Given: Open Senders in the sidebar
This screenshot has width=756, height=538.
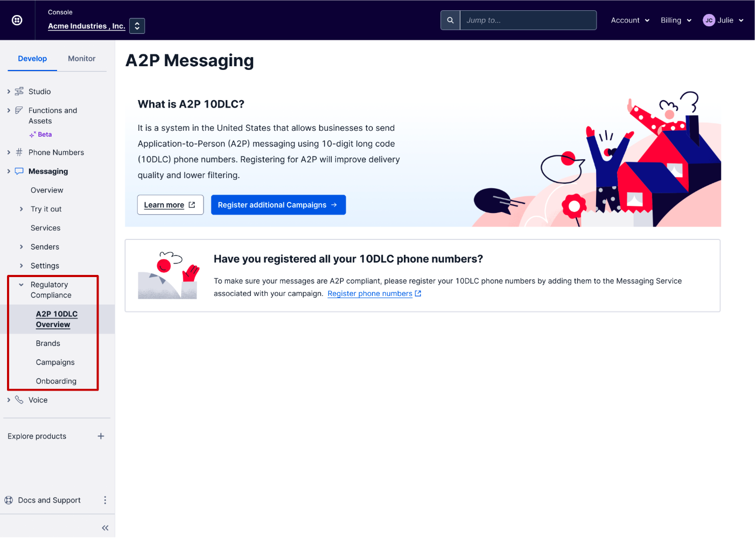Looking at the screenshot, I should (x=45, y=247).
